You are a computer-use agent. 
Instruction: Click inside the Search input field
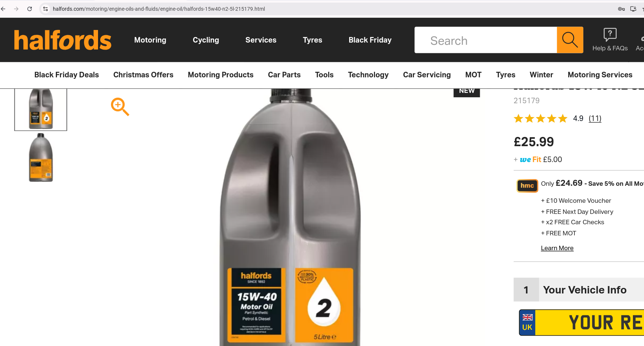tap(486, 40)
